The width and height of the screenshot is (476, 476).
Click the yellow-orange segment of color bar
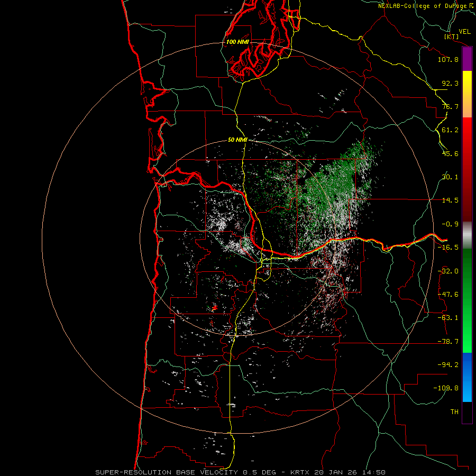point(467,94)
